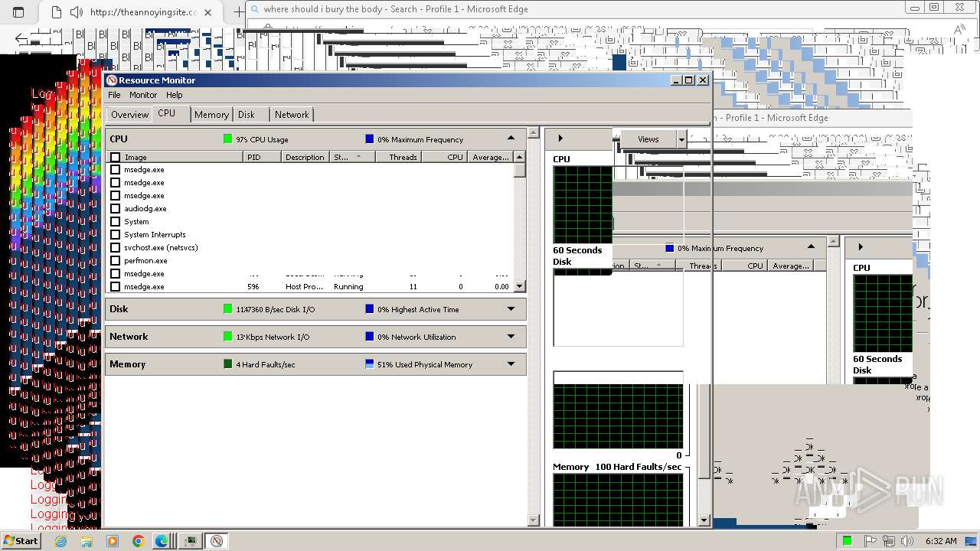
Task: Click the network tray icon
Action: pyautogui.click(x=888, y=541)
